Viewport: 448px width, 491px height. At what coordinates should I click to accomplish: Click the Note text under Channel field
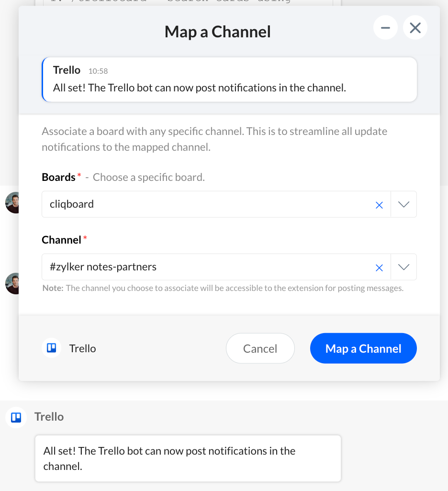click(223, 288)
